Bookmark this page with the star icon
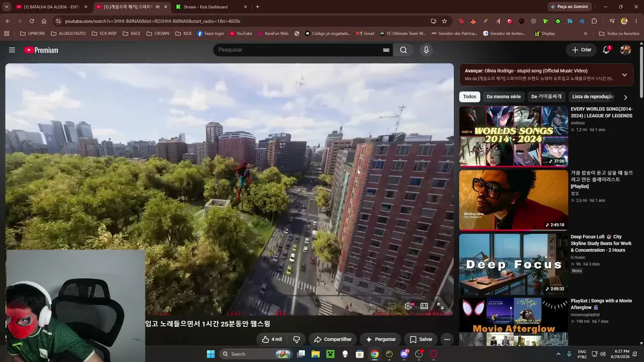The width and height of the screenshot is (644, 362). click(x=444, y=21)
